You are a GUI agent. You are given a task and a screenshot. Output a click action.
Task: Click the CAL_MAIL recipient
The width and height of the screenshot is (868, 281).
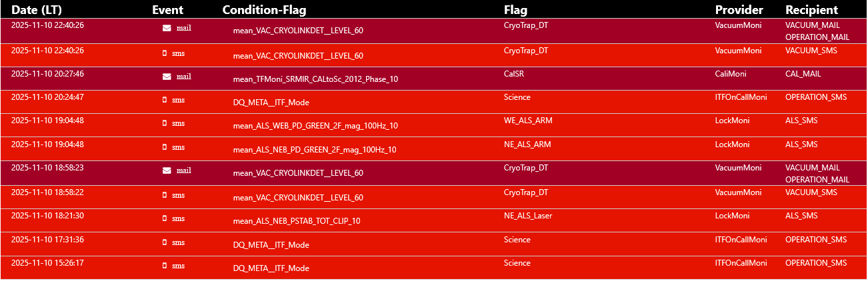point(803,74)
